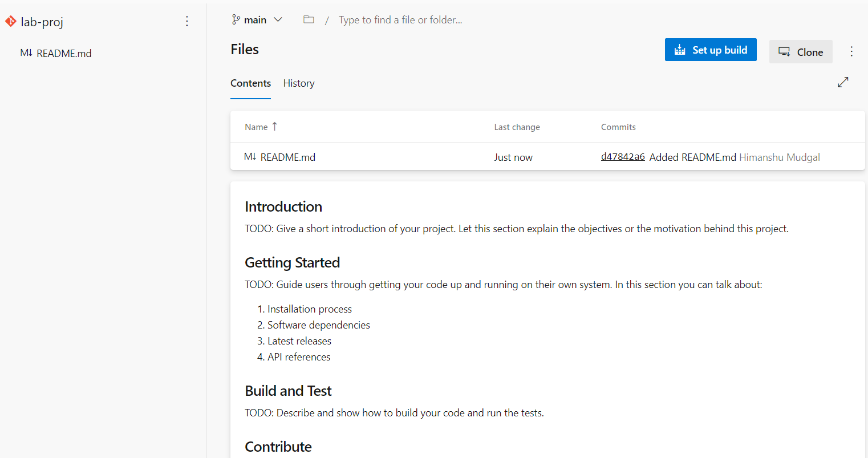This screenshot has width=868, height=458.
Task: Switch to the Contents tab
Action: [250, 83]
